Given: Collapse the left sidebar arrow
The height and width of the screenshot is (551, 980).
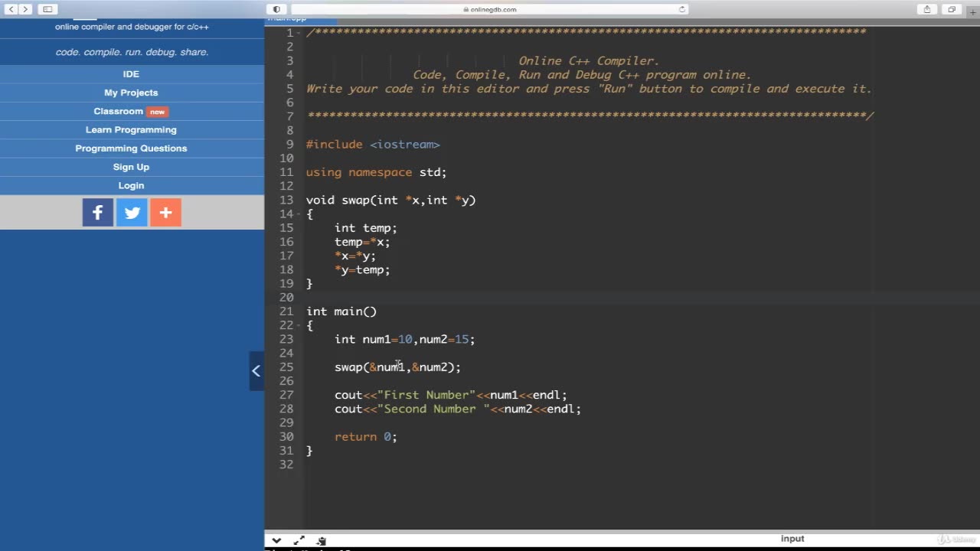Looking at the screenshot, I should coord(256,371).
